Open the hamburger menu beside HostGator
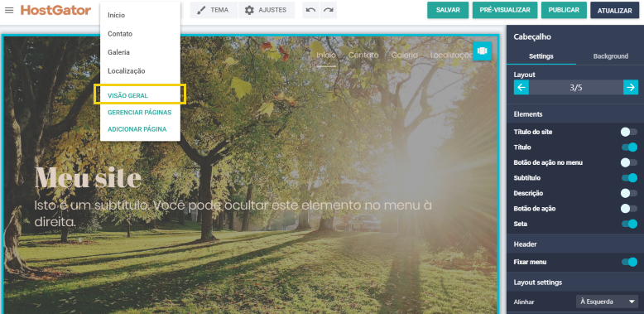644x314 pixels. (9, 10)
